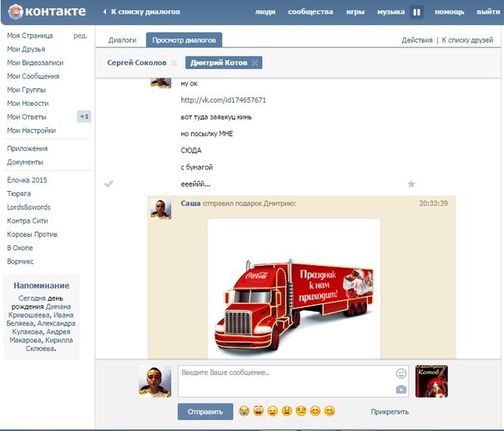Focus the 'Введите Ваше сообщение' field
The height and width of the screenshot is (431, 504).
(293, 381)
